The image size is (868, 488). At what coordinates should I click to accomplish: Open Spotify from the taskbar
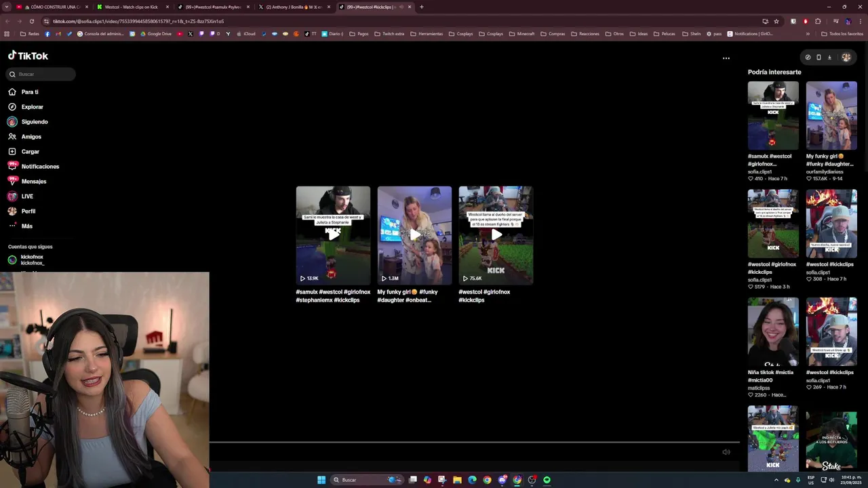point(547,480)
